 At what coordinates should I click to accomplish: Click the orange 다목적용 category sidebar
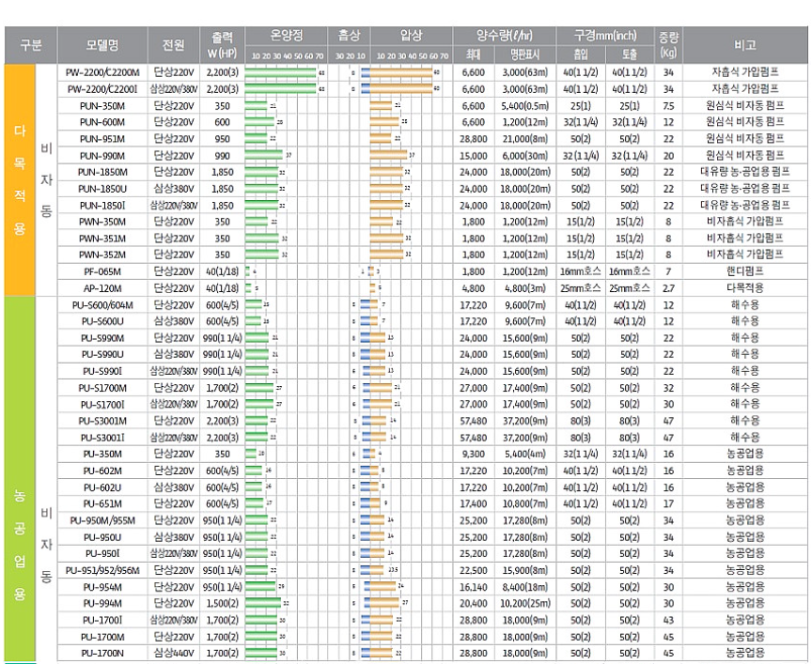point(20,179)
